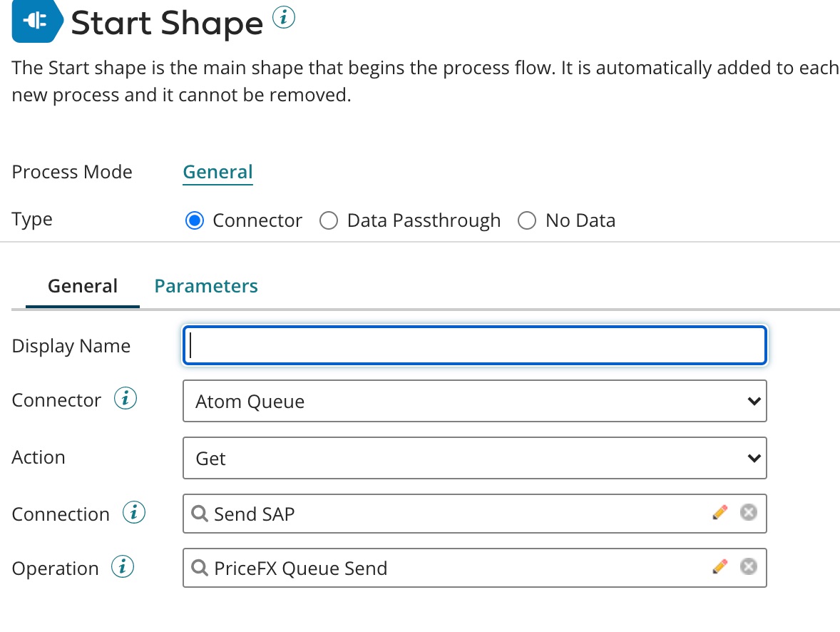This screenshot has height=632, width=840.
Task: Choose the No Data radio option
Action: 527,220
